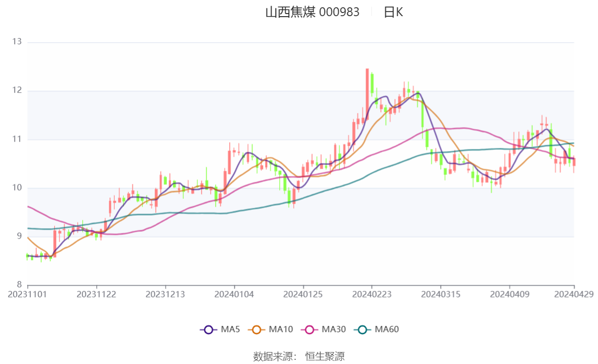Click y-axis value label 13
598x364 pixels.
coord(17,42)
